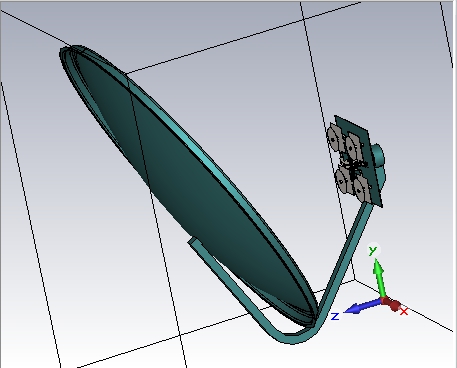Viewport: 457px width, 368px height.
Task: Click the blue "z" axis label
Action: 335,316
